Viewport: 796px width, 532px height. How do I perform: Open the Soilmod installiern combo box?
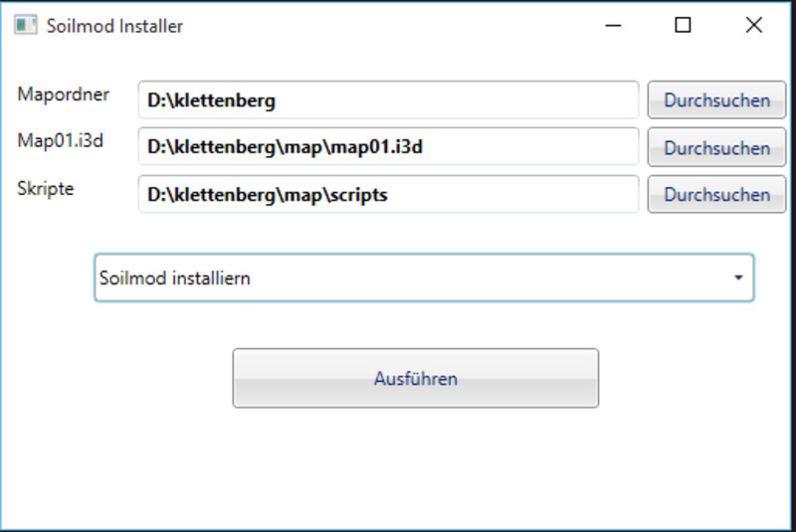click(x=423, y=278)
